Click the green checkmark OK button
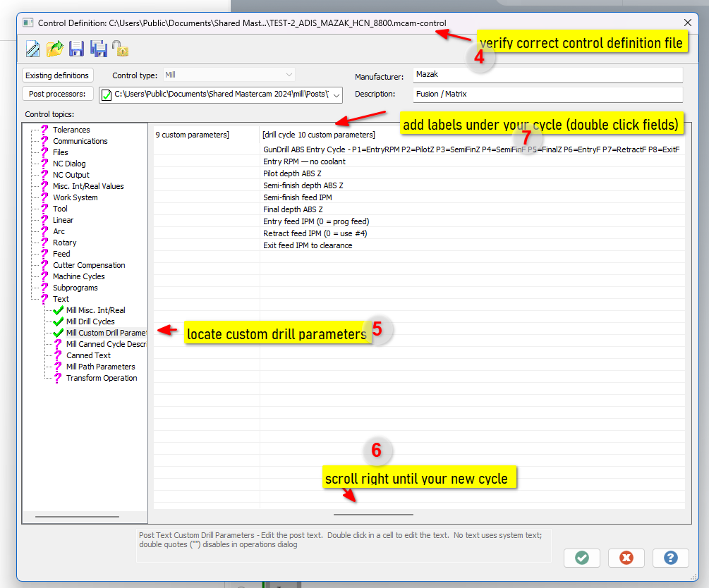709x588 pixels. 581,558
